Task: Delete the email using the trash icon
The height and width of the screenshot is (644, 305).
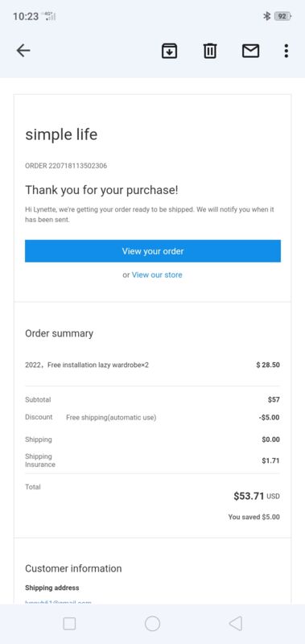Action: (210, 51)
